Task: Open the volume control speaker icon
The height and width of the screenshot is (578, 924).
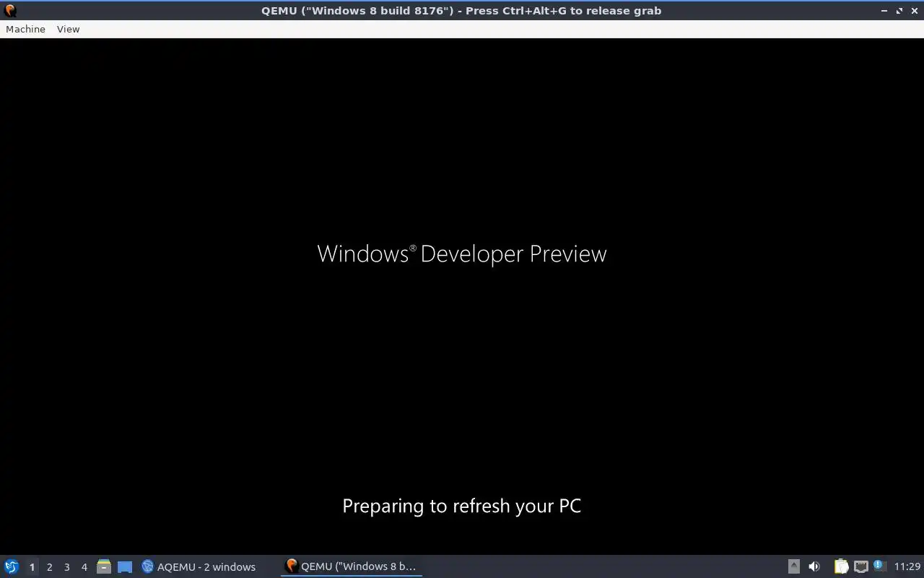Action: pos(814,566)
